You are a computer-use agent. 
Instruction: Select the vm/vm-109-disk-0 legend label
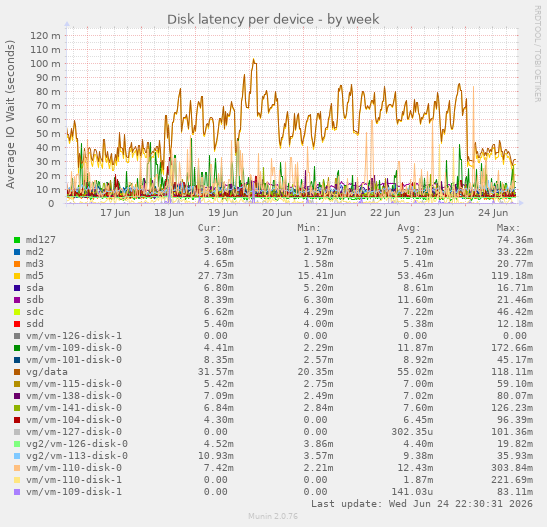tap(74, 348)
